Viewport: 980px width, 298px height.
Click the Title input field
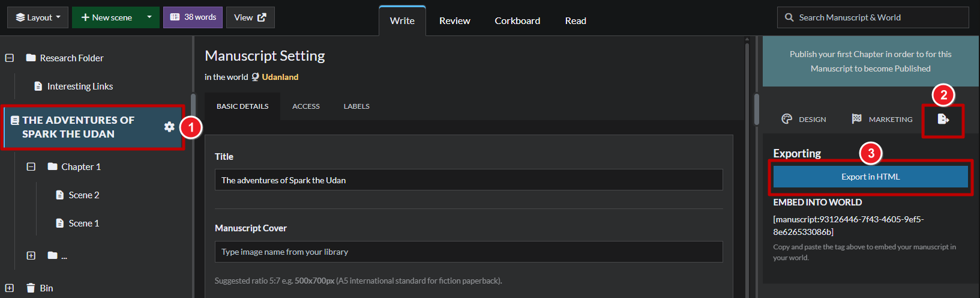pos(469,180)
